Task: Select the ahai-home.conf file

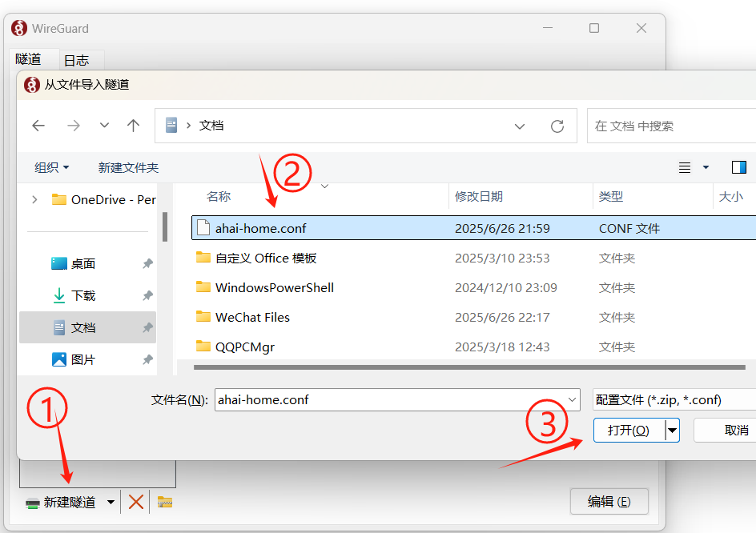Action: [x=260, y=228]
